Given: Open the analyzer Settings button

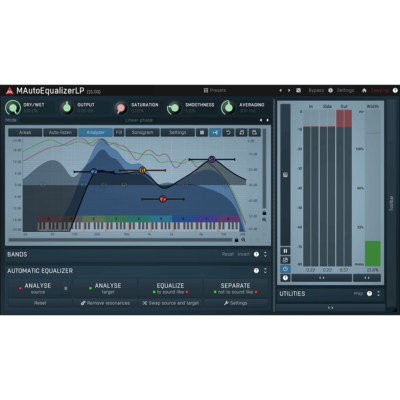Looking at the screenshot, I should tap(178, 132).
